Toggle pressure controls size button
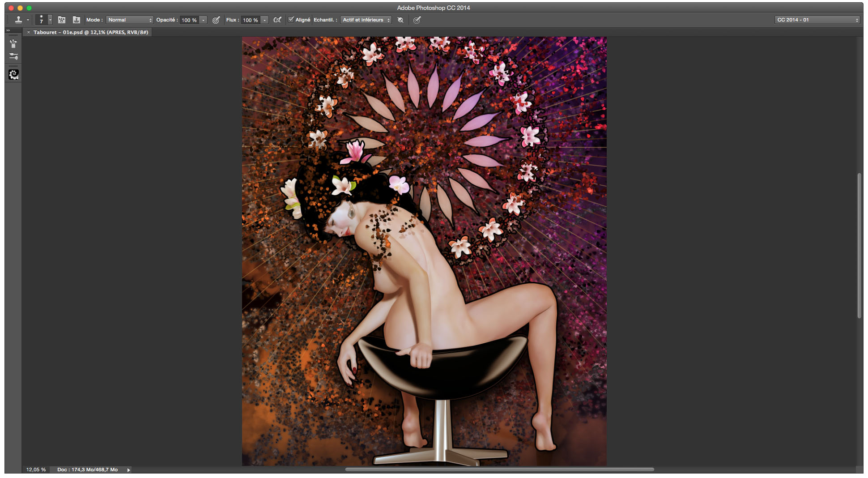 pyautogui.click(x=417, y=20)
